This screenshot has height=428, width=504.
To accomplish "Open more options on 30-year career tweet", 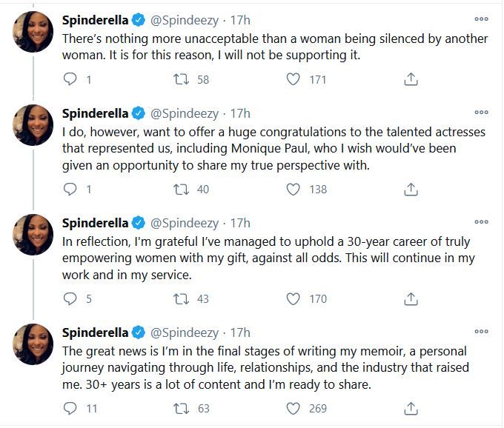I will 481,222.
